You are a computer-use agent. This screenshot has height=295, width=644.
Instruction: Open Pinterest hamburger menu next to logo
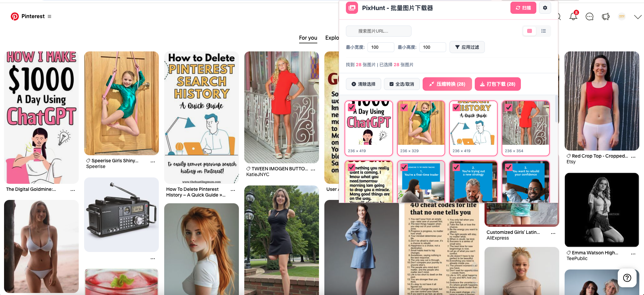point(49,16)
